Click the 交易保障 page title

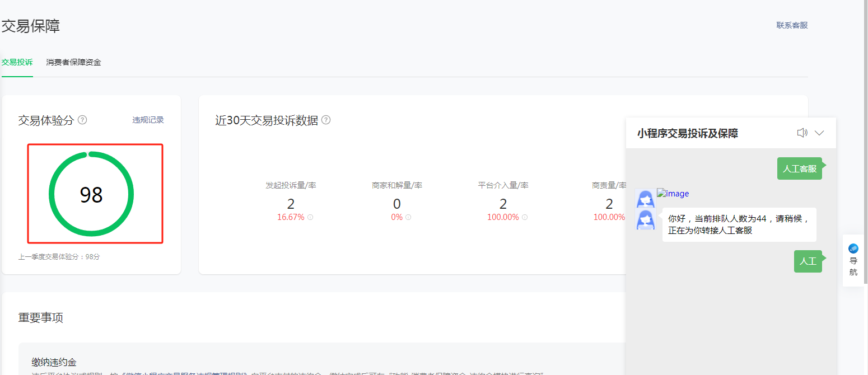(x=31, y=26)
